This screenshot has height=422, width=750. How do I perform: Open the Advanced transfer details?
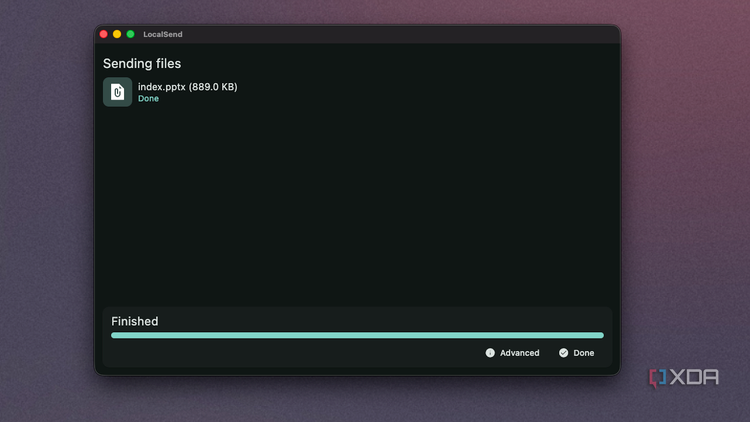(x=512, y=353)
